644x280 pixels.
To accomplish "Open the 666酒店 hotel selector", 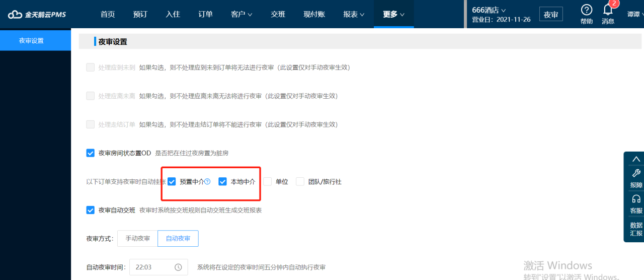I will click(489, 10).
